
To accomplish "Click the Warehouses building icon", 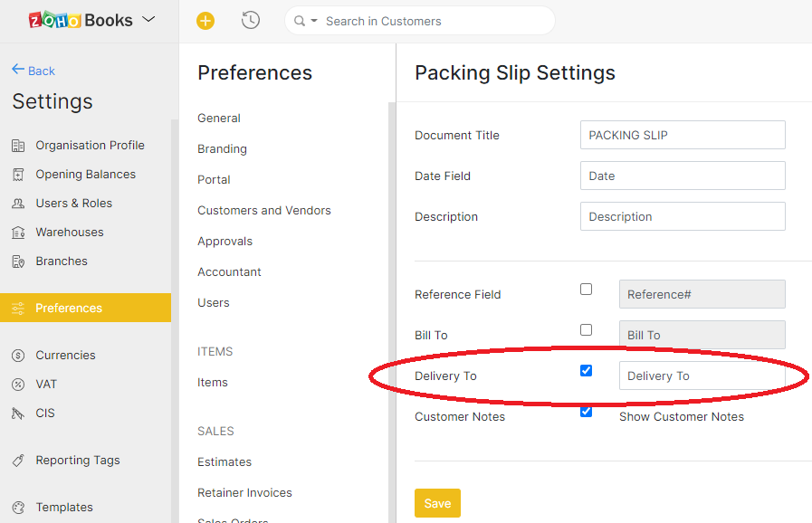I will pyautogui.click(x=18, y=233).
